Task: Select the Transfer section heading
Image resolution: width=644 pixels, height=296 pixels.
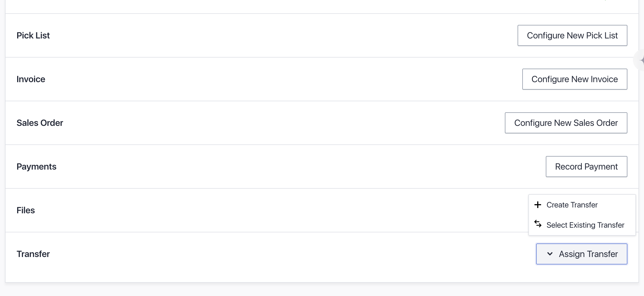Action: [x=33, y=254]
